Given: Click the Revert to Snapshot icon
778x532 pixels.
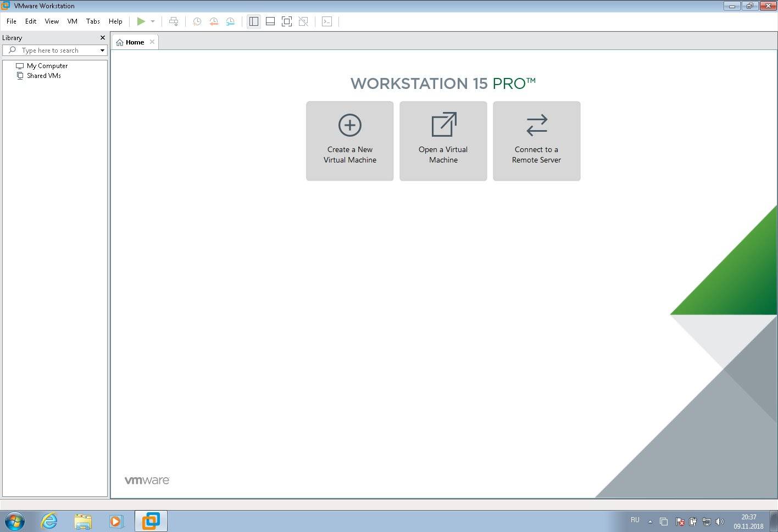Looking at the screenshot, I should [214, 21].
